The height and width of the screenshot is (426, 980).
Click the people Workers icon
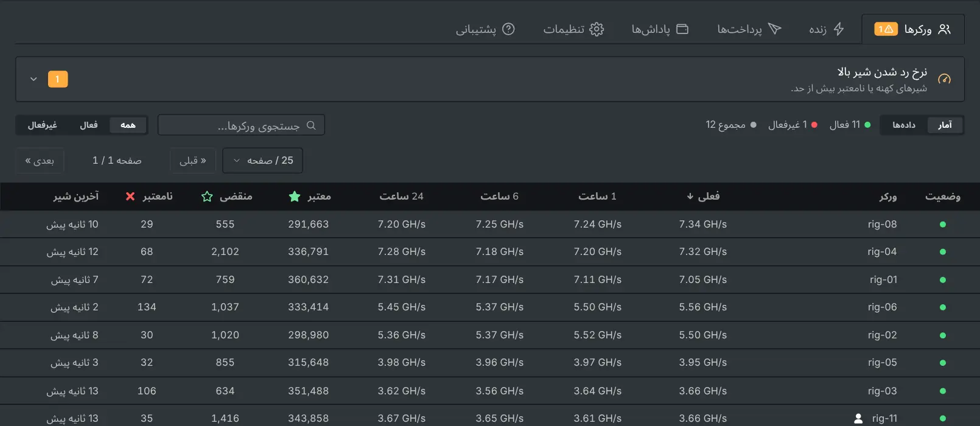944,29
